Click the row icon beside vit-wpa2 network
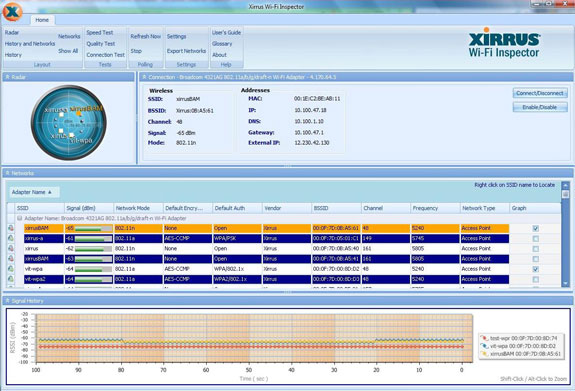 click(11, 279)
